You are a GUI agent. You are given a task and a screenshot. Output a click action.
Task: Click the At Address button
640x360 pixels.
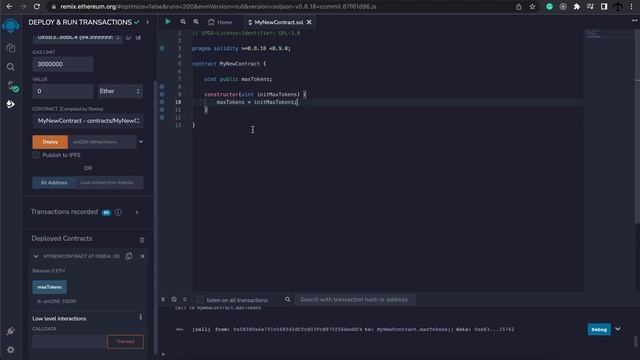click(x=53, y=182)
